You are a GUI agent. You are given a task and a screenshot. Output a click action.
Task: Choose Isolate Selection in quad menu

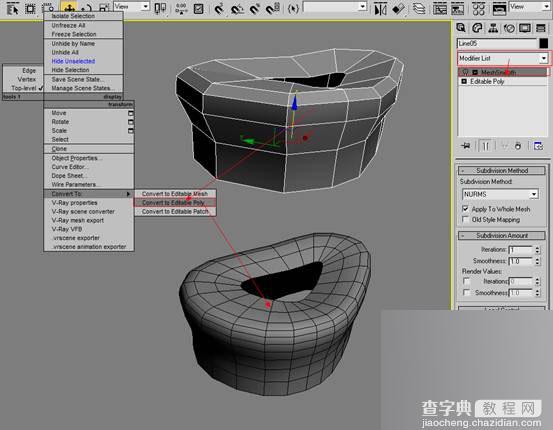point(73,16)
